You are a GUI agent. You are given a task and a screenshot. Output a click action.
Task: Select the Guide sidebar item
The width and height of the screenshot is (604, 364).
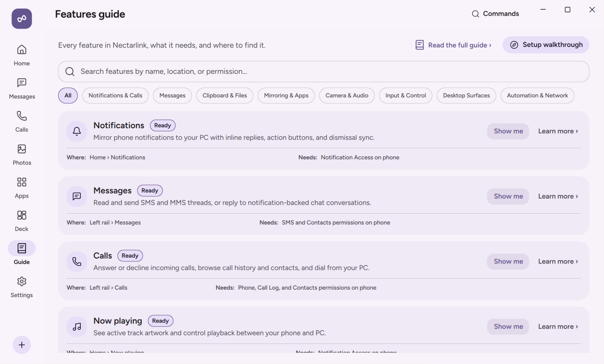pos(22,254)
